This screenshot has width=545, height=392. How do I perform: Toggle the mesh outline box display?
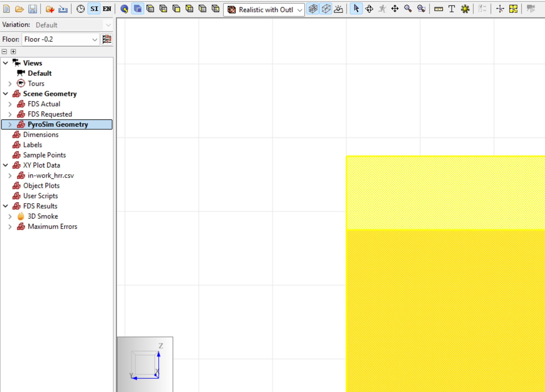pyautogui.click(x=326, y=9)
